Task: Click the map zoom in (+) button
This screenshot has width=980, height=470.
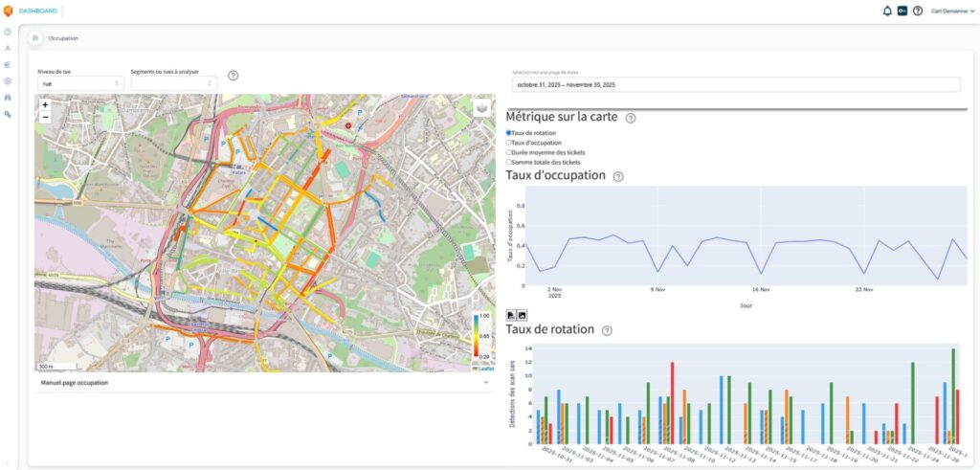Action: 45,104
